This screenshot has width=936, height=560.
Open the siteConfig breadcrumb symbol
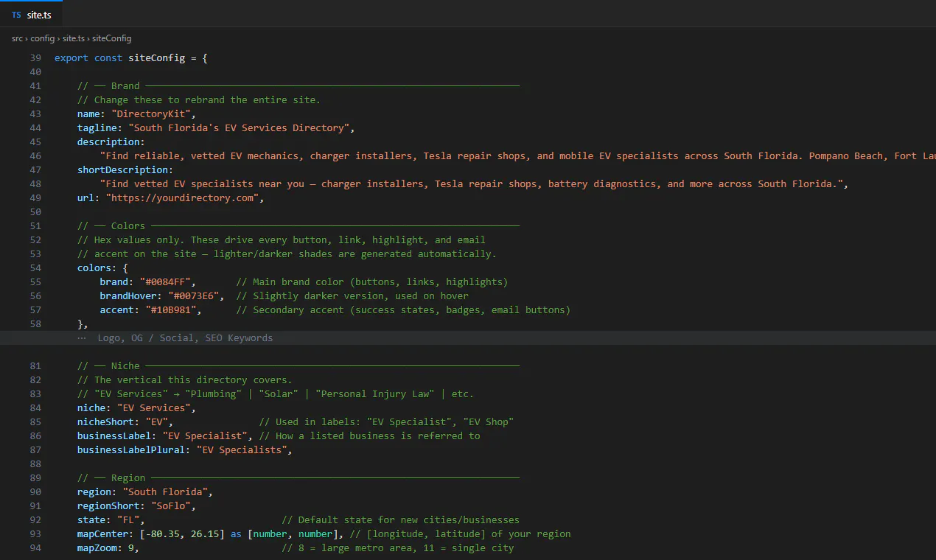pyautogui.click(x=112, y=38)
